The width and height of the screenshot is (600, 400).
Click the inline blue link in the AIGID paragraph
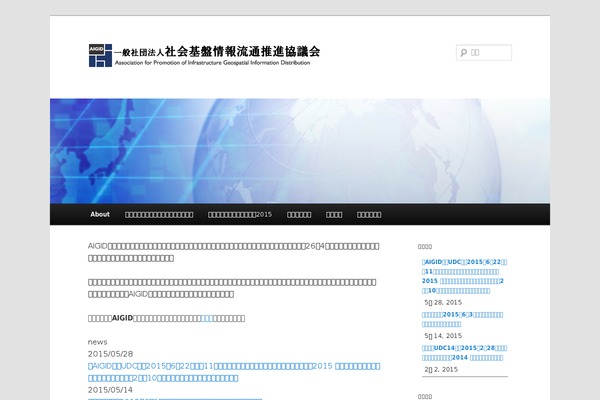207,318
